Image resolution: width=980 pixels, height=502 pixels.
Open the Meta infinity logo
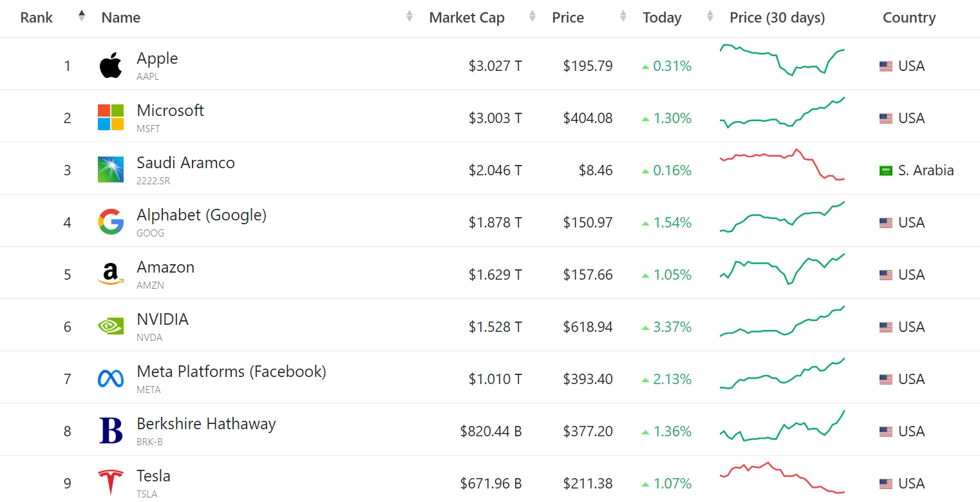click(111, 378)
